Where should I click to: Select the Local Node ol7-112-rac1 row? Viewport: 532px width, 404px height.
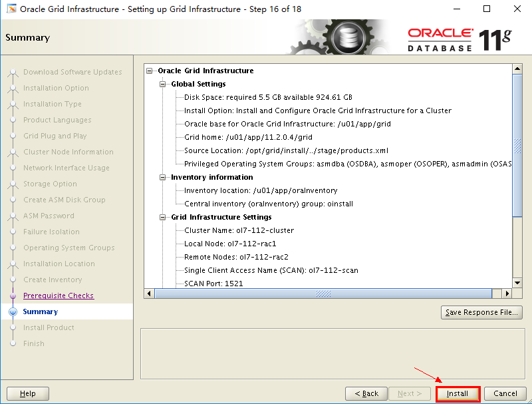click(230, 244)
